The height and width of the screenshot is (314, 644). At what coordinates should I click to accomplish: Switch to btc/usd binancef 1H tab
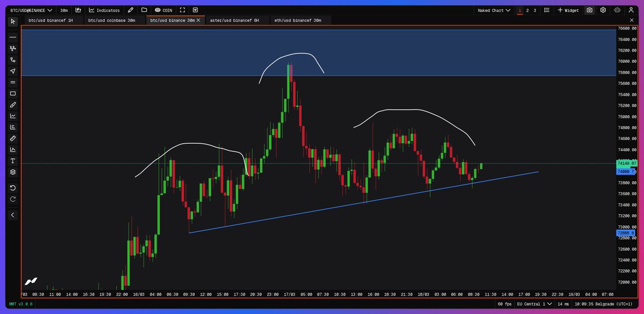[50, 20]
